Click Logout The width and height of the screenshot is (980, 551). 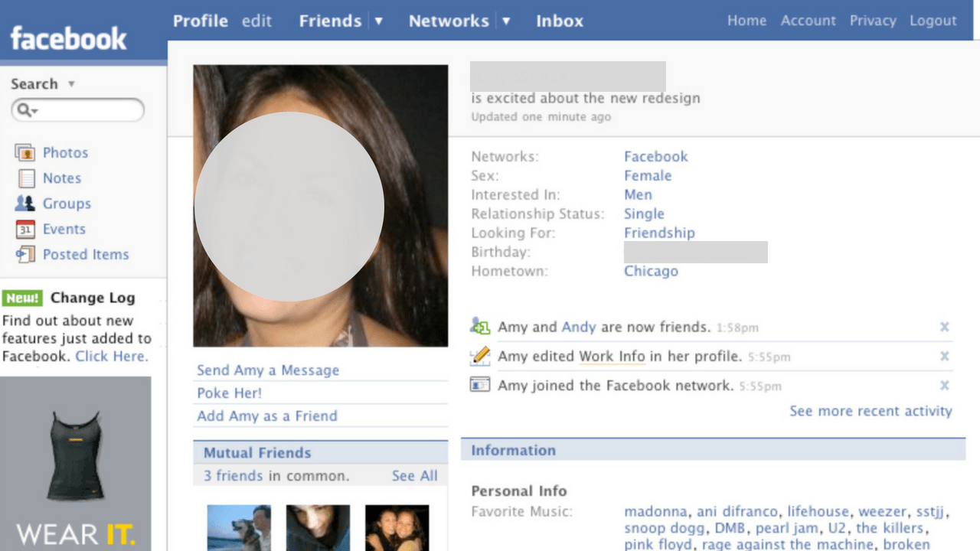(x=933, y=21)
